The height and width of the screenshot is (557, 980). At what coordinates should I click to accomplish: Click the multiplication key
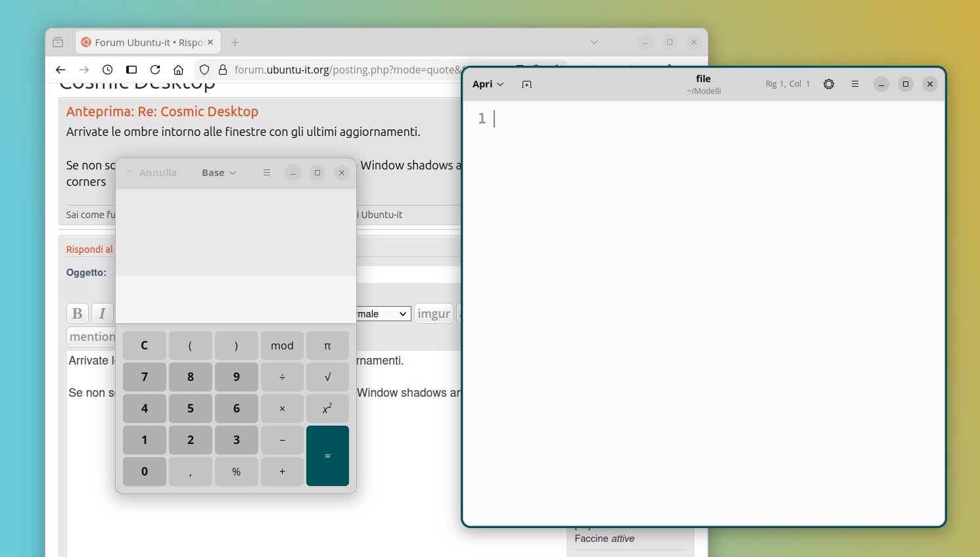pos(282,409)
